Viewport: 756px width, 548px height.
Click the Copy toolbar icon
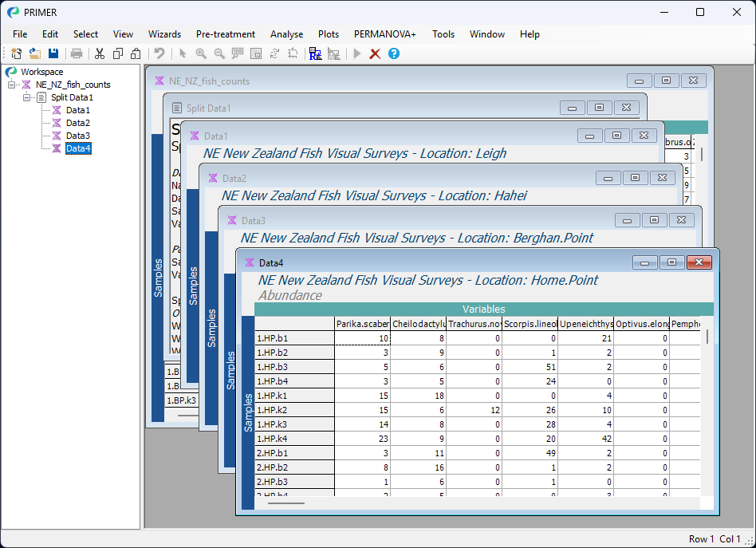tap(118, 53)
